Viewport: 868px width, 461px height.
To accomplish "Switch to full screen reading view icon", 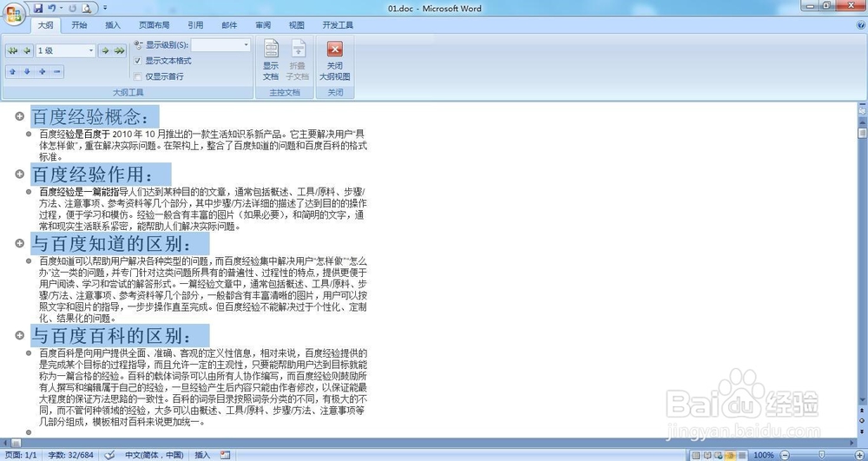I will pos(707,456).
